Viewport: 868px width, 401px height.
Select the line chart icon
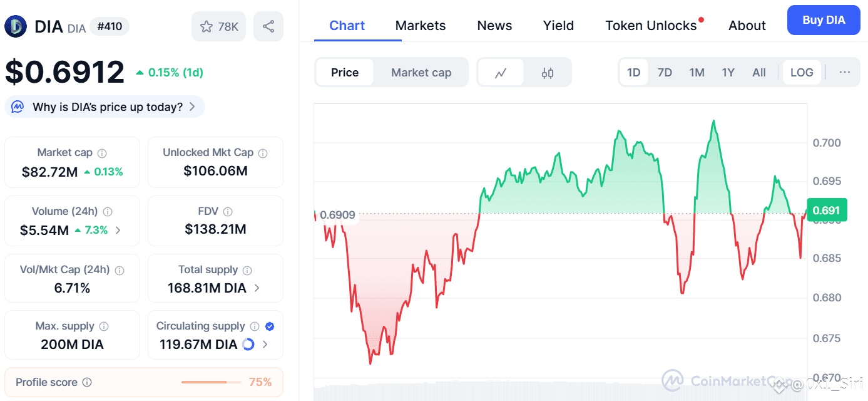(501, 73)
